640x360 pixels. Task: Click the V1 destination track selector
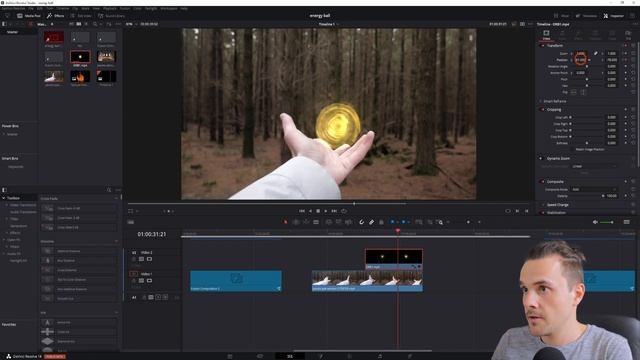pos(133,274)
